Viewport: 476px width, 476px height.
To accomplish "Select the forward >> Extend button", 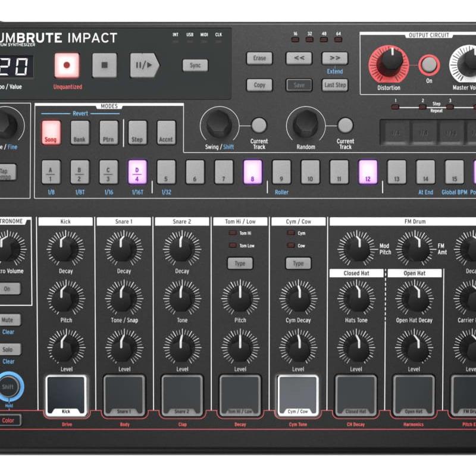I will [x=335, y=58].
